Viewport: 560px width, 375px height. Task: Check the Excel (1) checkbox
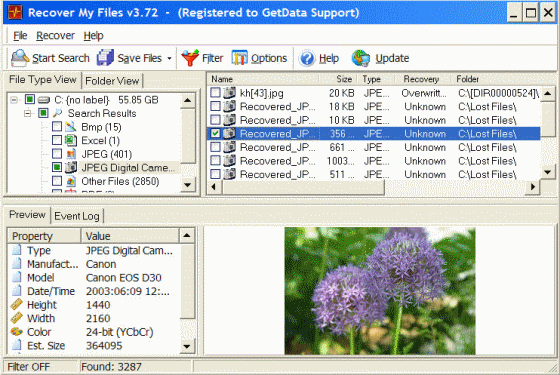[x=57, y=140]
